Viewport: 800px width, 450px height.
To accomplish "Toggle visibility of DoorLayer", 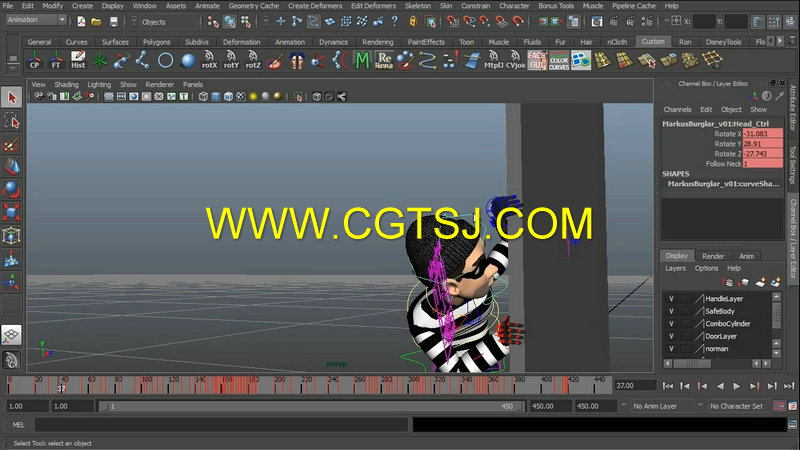I will 671,336.
